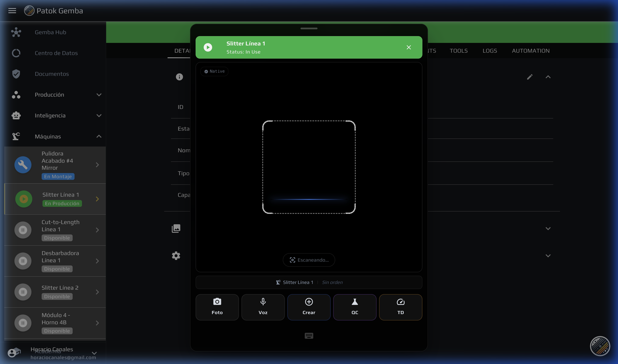Click the Foto camera button
Viewport: 618px width, 364px height.
(217, 307)
